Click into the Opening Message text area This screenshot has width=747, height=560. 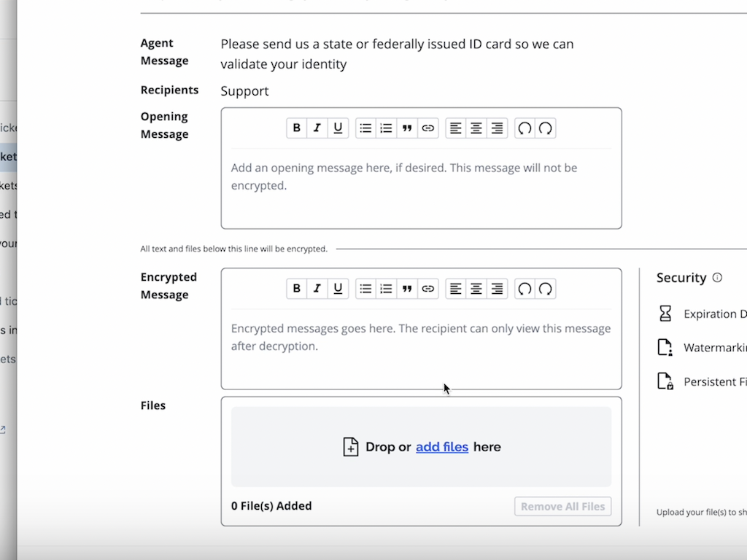[x=421, y=191]
